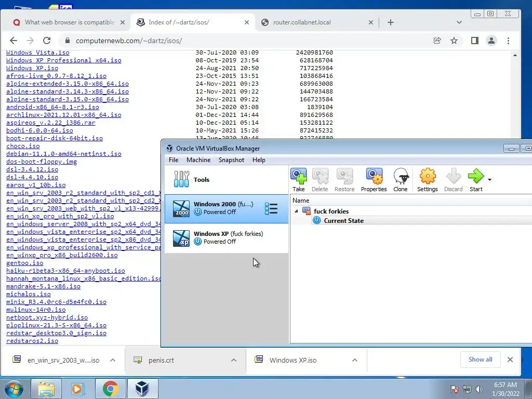Go back in Chrome
The image size is (532, 399).
point(13,41)
